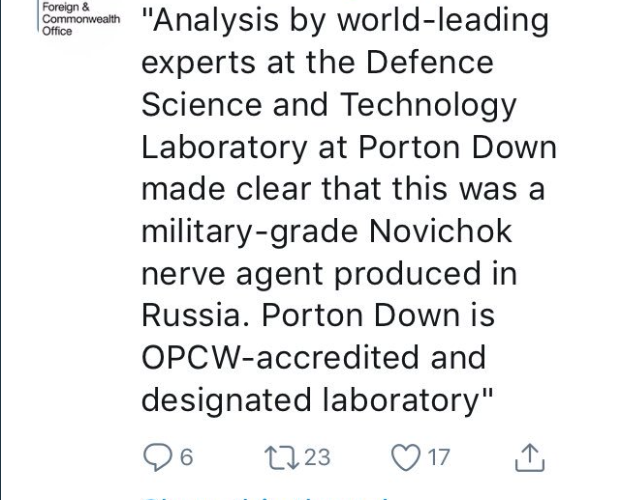Click the like count showing 17
The image size is (619, 500).
point(438,457)
